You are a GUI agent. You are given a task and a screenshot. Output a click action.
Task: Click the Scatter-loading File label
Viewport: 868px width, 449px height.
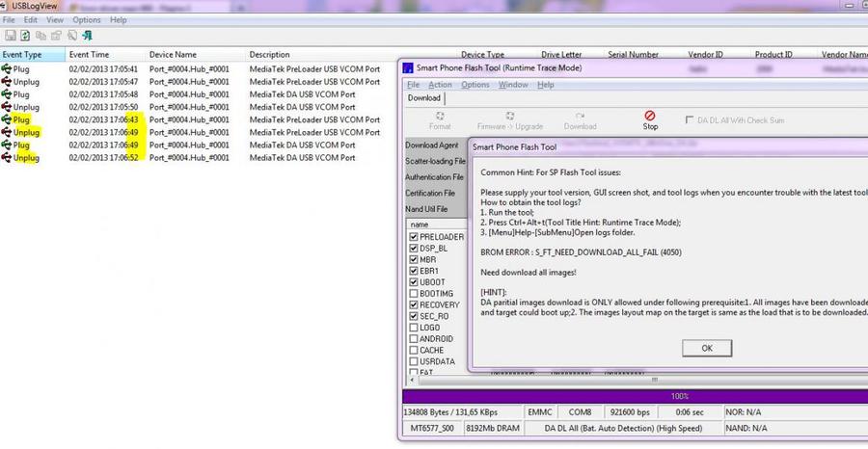435,162
